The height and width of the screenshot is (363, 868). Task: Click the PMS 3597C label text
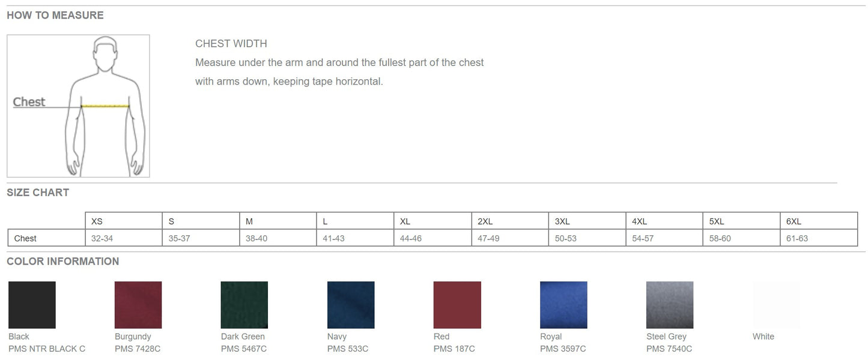point(563,349)
